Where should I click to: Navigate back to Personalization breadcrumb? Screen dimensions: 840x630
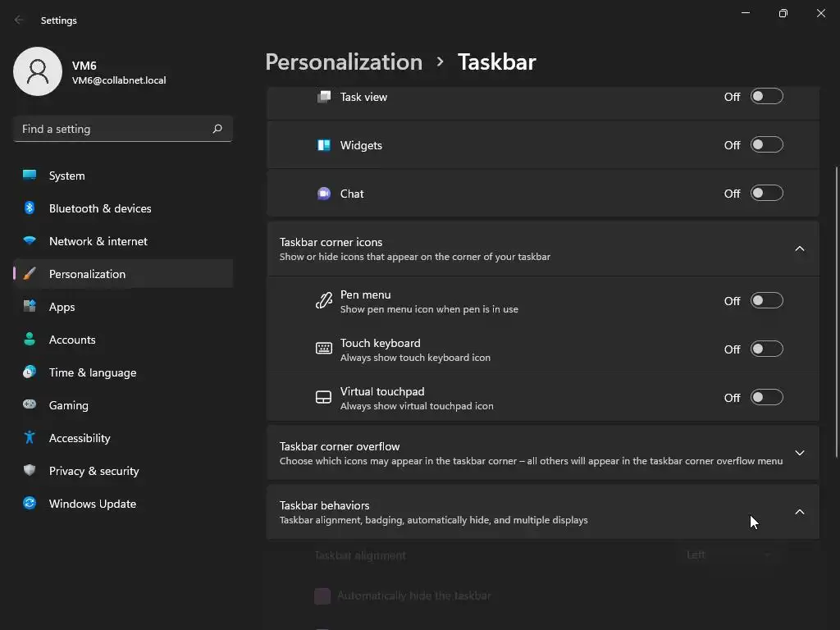pyautogui.click(x=344, y=62)
